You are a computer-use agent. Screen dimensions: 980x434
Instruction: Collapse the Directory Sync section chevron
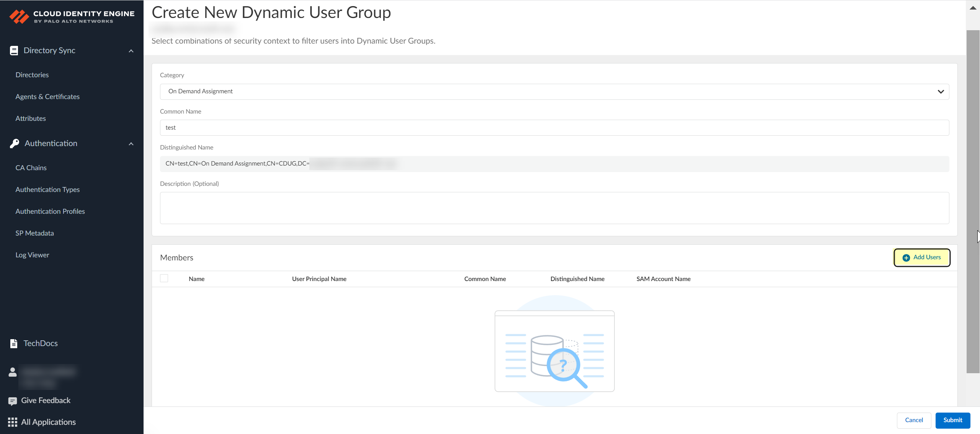coord(131,51)
